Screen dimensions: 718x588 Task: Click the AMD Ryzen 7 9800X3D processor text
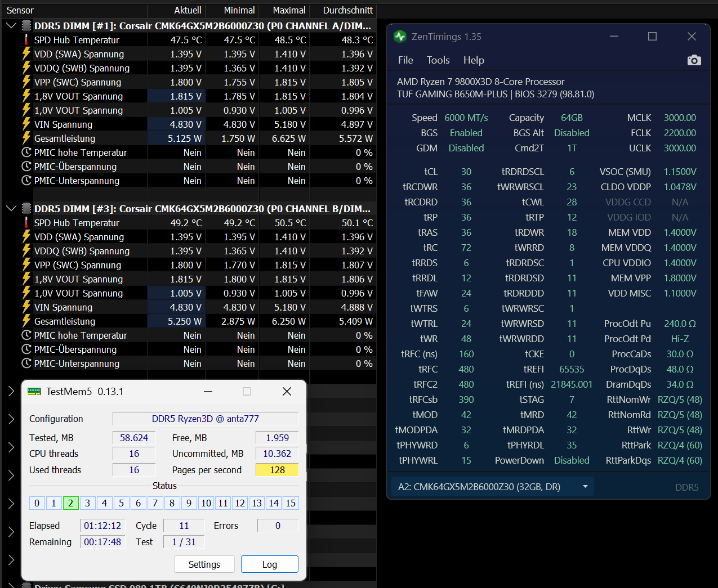tap(480, 82)
